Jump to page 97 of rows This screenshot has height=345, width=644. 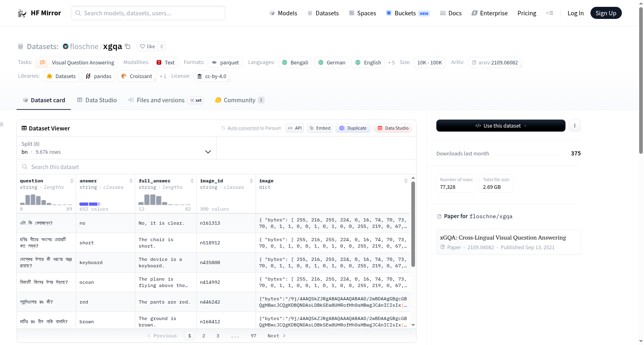[254, 336]
